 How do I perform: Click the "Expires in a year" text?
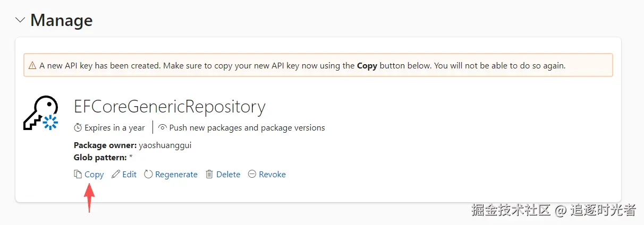click(114, 128)
